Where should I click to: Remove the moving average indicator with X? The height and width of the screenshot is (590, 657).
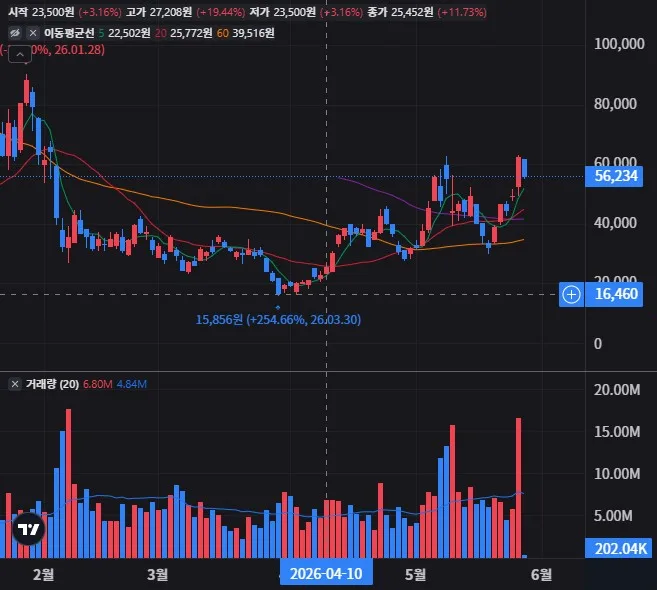pos(33,33)
